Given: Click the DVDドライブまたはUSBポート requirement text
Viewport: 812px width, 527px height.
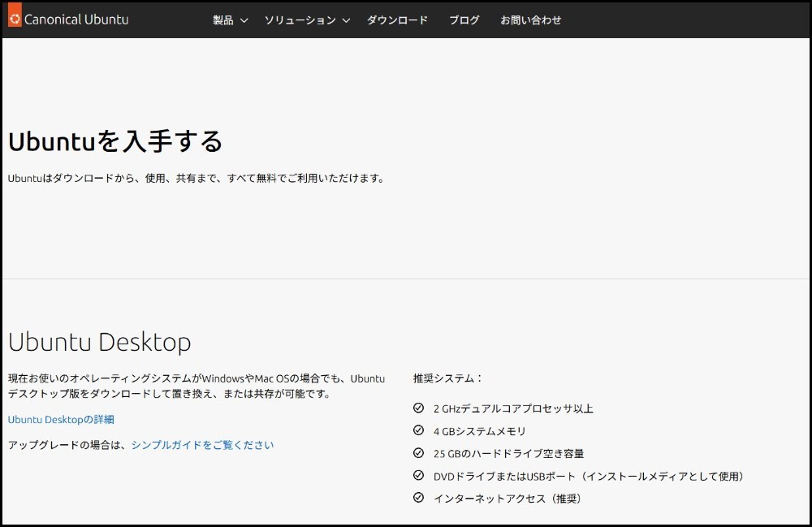Looking at the screenshot, I should point(588,477).
